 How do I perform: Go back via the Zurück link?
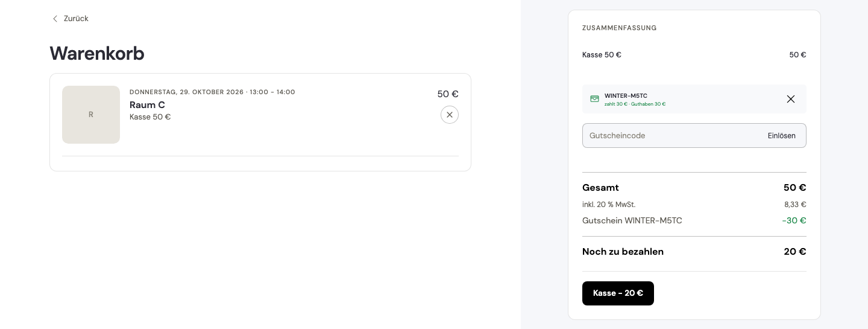point(71,19)
